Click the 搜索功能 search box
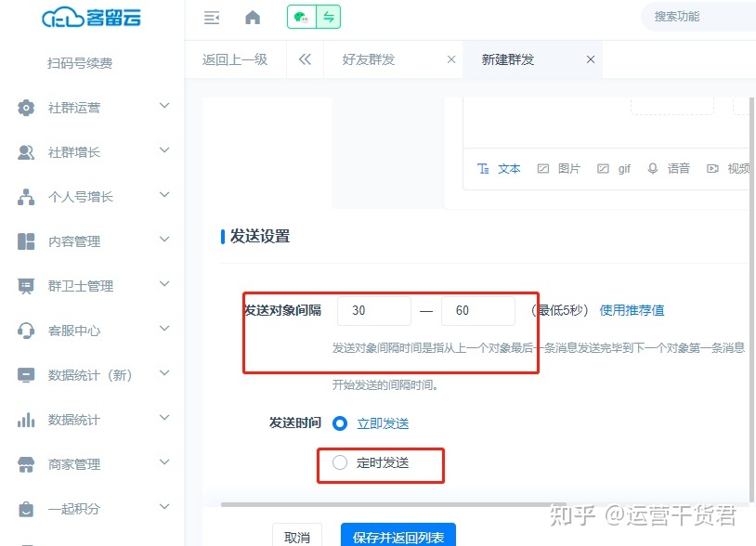Screen dimensions: 756x546 (698, 17)
